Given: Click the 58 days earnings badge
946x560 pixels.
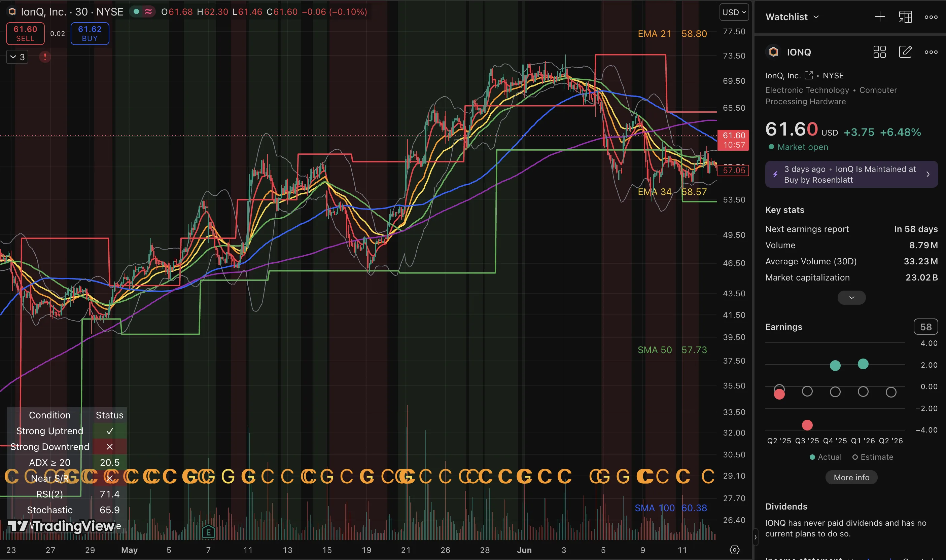Looking at the screenshot, I should [925, 327].
